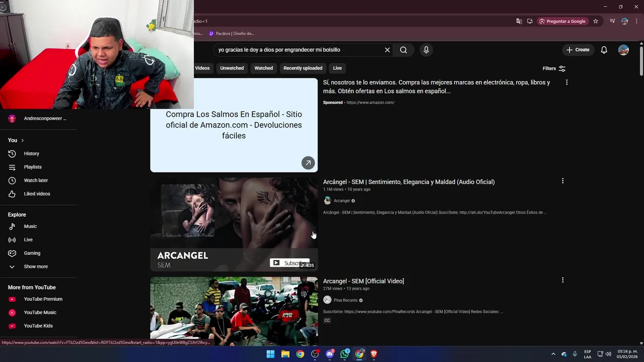Open OBS Studio from the taskbar
The image size is (644, 362).
point(315,354)
